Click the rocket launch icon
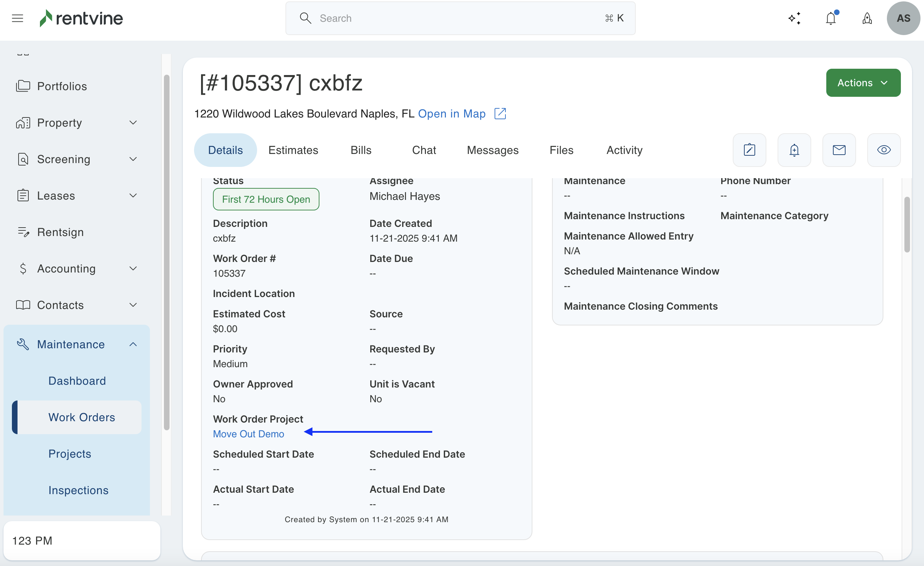Viewport: 924px width, 566px height. point(867,18)
